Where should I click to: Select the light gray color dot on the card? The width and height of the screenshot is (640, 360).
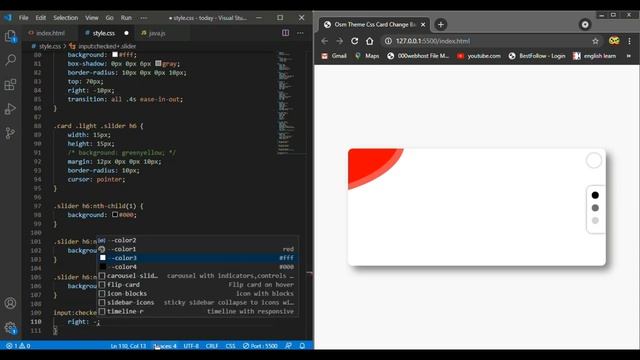[595, 220]
